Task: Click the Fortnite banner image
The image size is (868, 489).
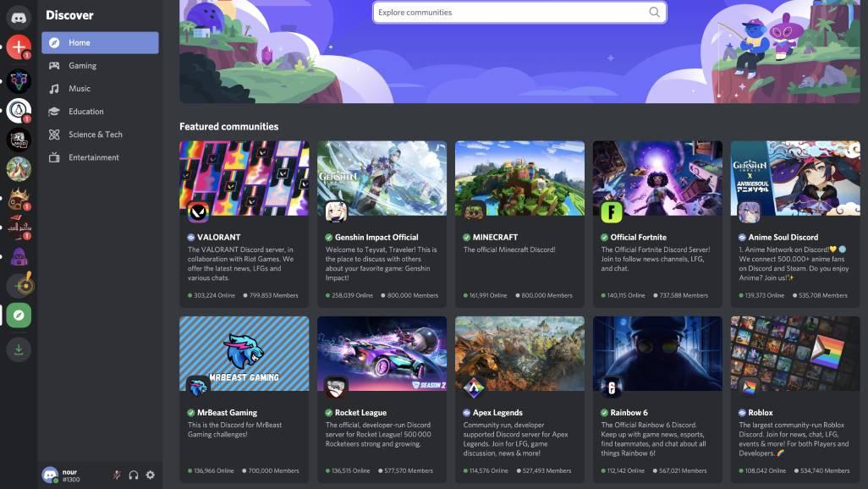Action: [x=657, y=179]
